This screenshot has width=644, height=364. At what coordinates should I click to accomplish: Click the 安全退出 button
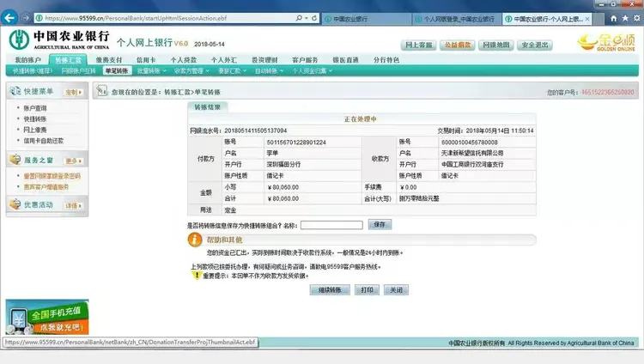(x=535, y=45)
